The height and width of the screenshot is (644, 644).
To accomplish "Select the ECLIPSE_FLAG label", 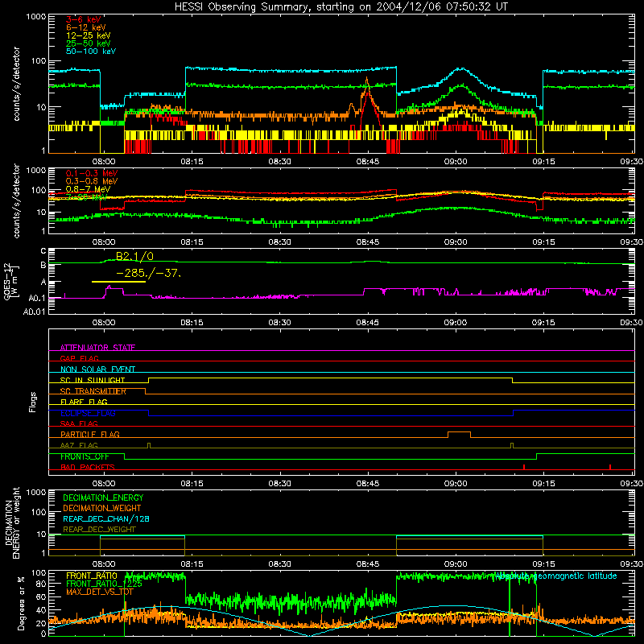I will pyautogui.click(x=88, y=413).
